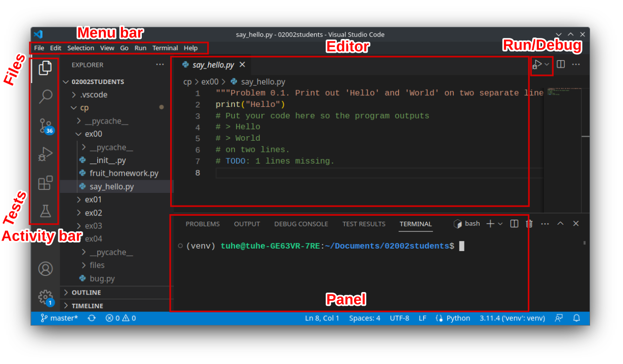Open Explorer Views and More Actions ellipsis
Image resolution: width=623 pixels, height=364 pixels.
click(x=160, y=64)
